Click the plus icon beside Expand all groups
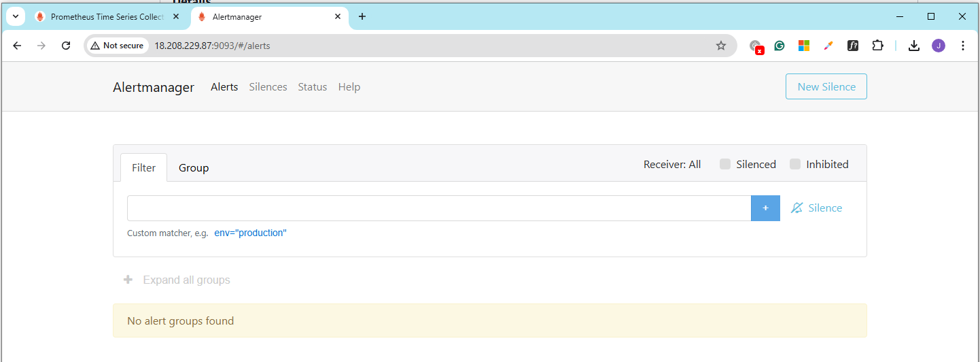This screenshot has height=362, width=980. pos(128,280)
